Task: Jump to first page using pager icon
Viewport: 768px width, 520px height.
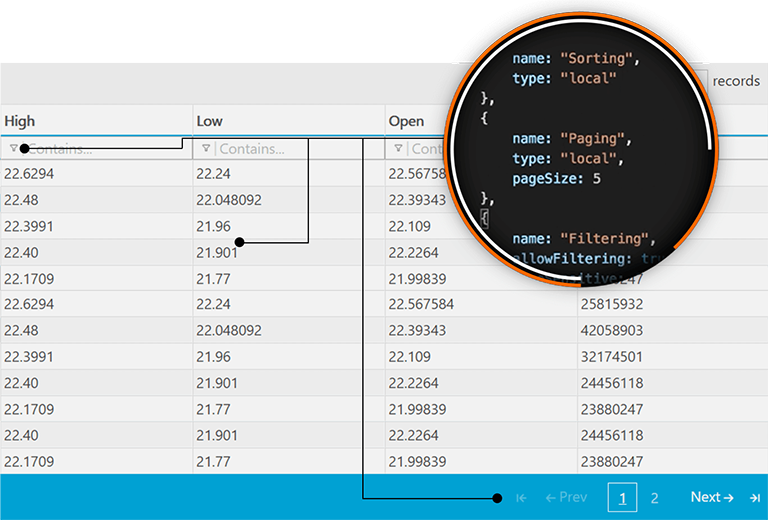Action: (521, 497)
